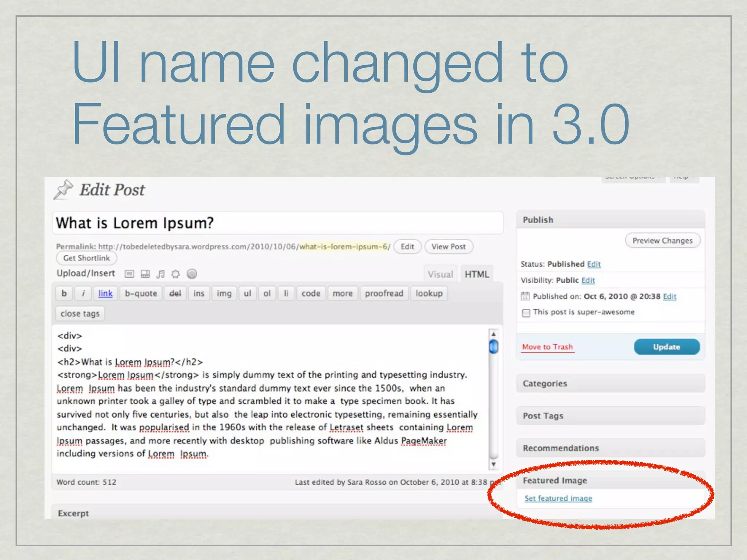Screen dimensions: 747x560
Task: Toggle bold with the b button
Action: tap(64, 293)
